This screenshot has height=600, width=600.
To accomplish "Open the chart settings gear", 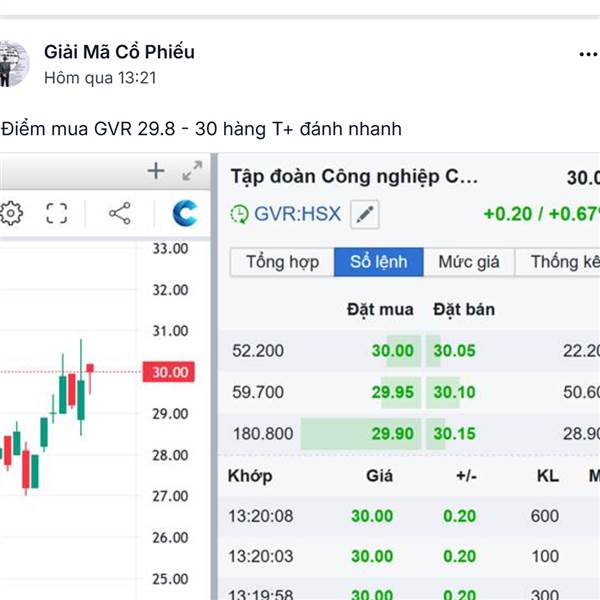I will click(x=11, y=213).
